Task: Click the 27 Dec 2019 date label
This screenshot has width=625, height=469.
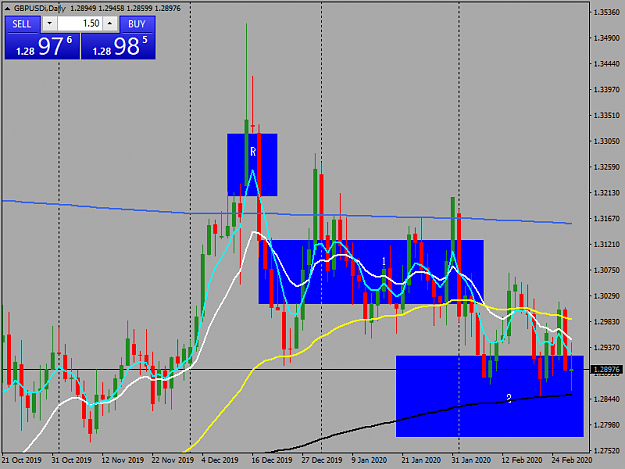Action: [322, 460]
